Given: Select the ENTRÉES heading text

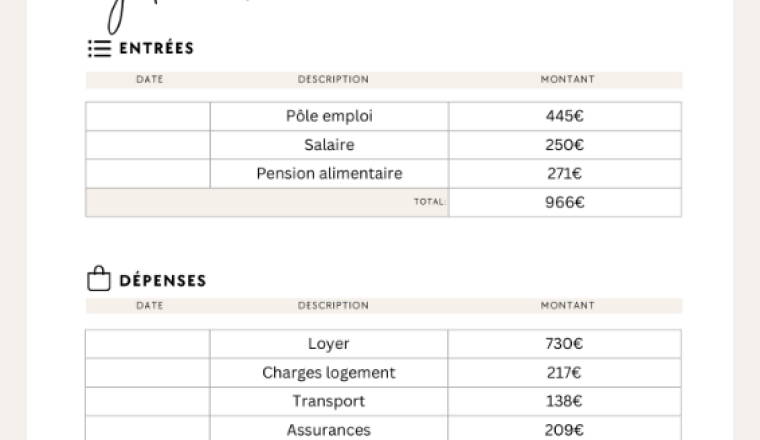Looking at the screenshot, I should 157,48.
